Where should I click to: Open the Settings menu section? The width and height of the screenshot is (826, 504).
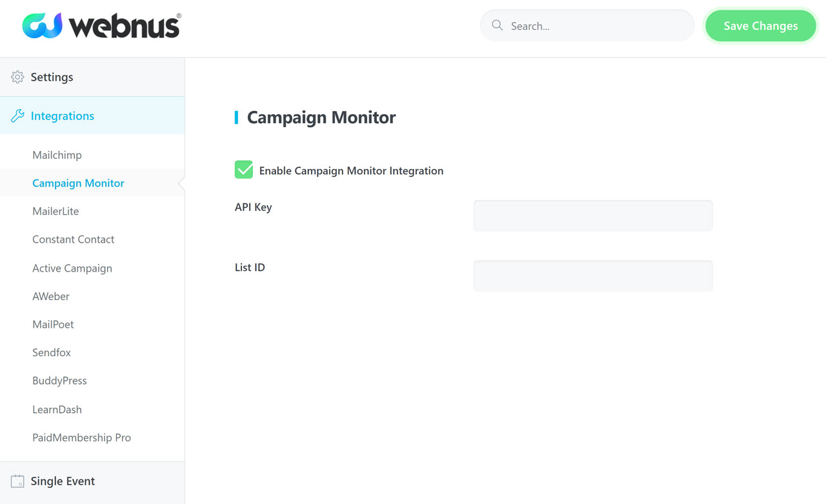pos(92,77)
